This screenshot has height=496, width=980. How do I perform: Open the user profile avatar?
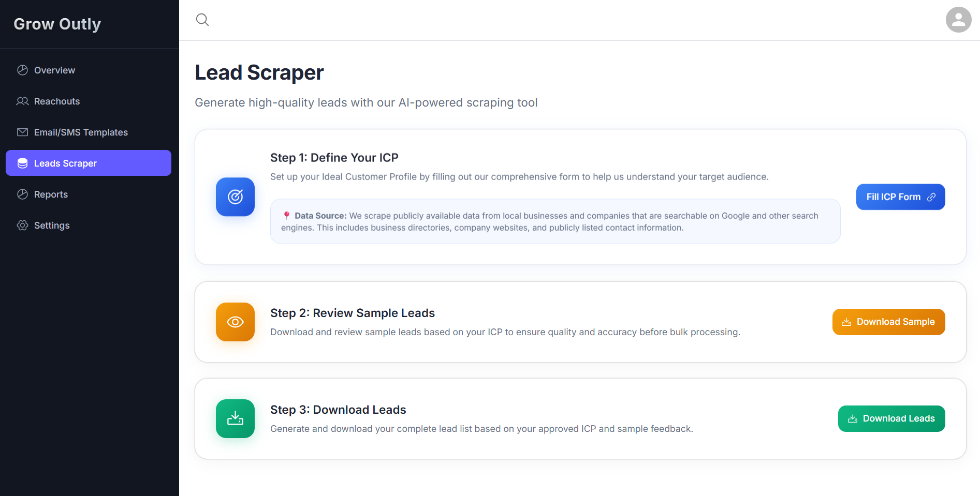(x=958, y=20)
